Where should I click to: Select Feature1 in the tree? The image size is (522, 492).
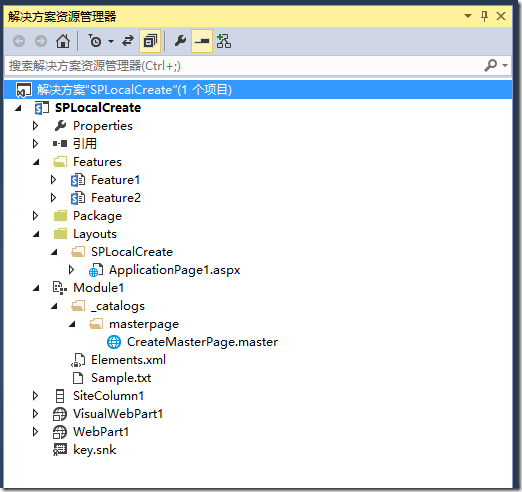point(115,180)
